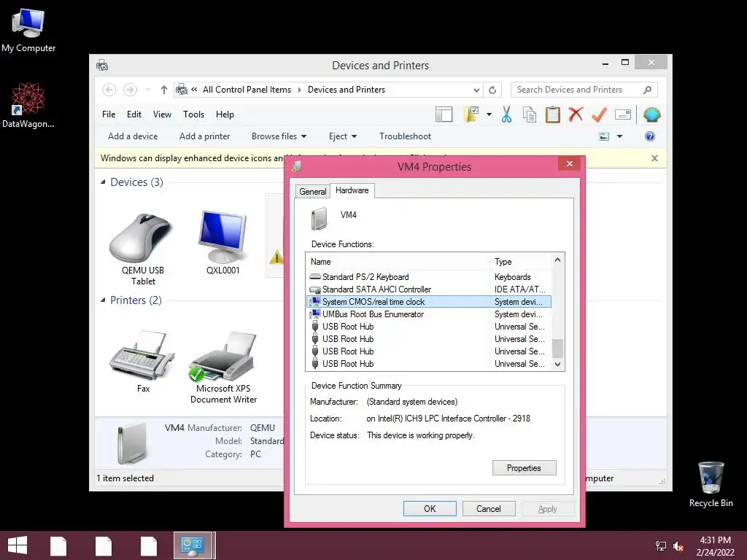Click Troubleshoot in command bar
The height and width of the screenshot is (560, 747).
click(405, 136)
